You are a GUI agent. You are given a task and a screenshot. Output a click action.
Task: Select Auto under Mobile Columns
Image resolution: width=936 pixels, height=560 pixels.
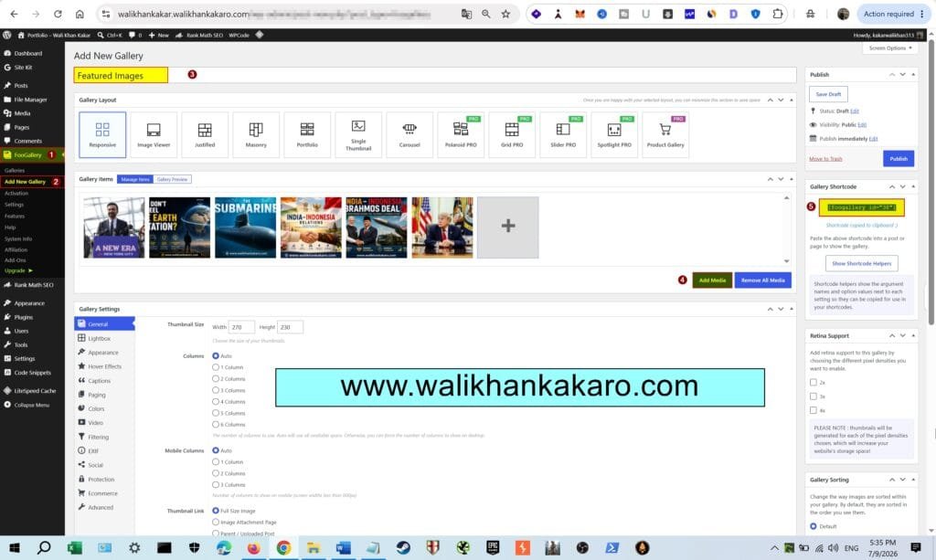tap(216, 450)
